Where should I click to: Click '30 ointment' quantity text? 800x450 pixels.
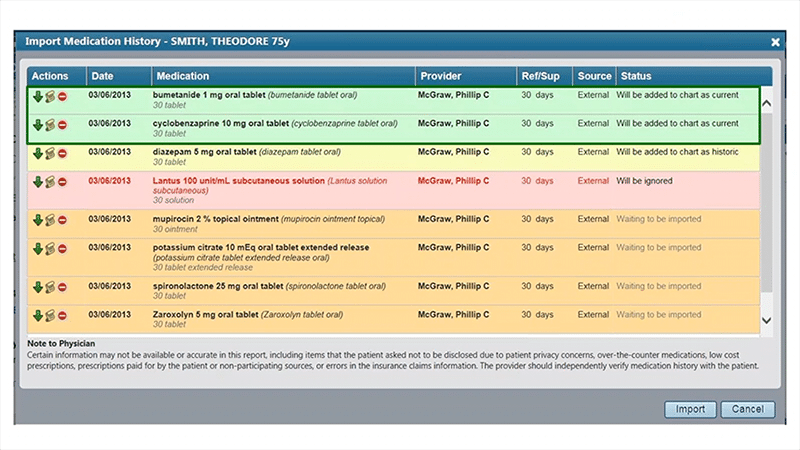pos(175,229)
